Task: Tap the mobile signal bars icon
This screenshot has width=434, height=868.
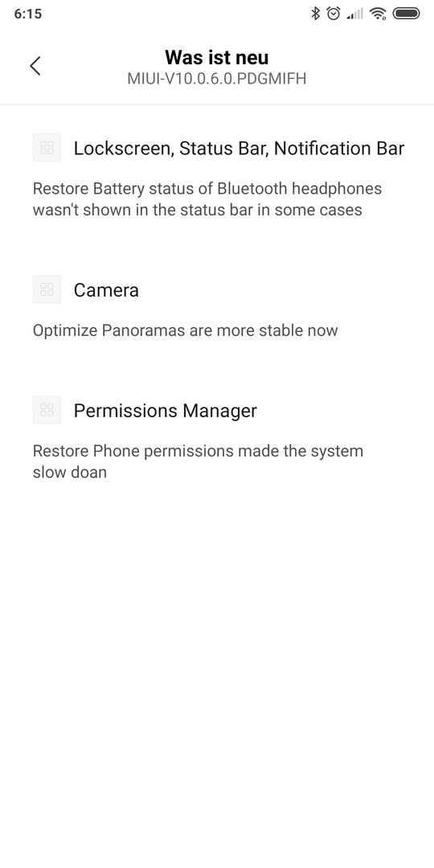Action: [355, 14]
